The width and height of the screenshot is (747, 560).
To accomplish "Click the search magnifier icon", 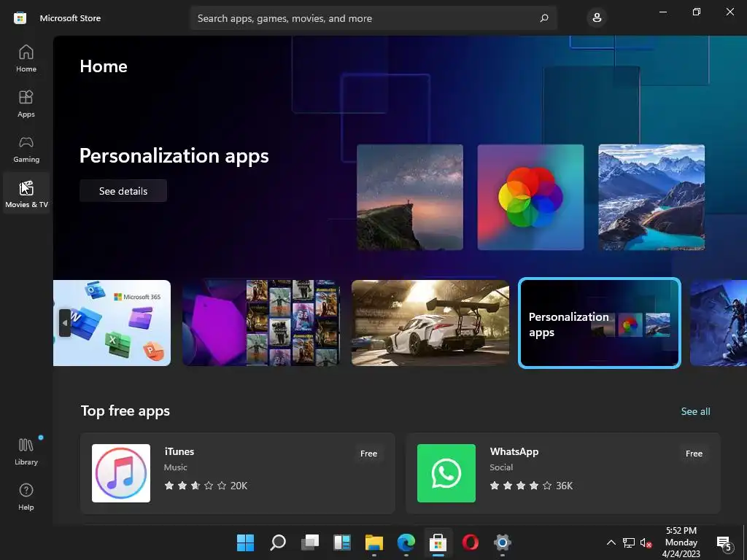I will tap(544, 18).
